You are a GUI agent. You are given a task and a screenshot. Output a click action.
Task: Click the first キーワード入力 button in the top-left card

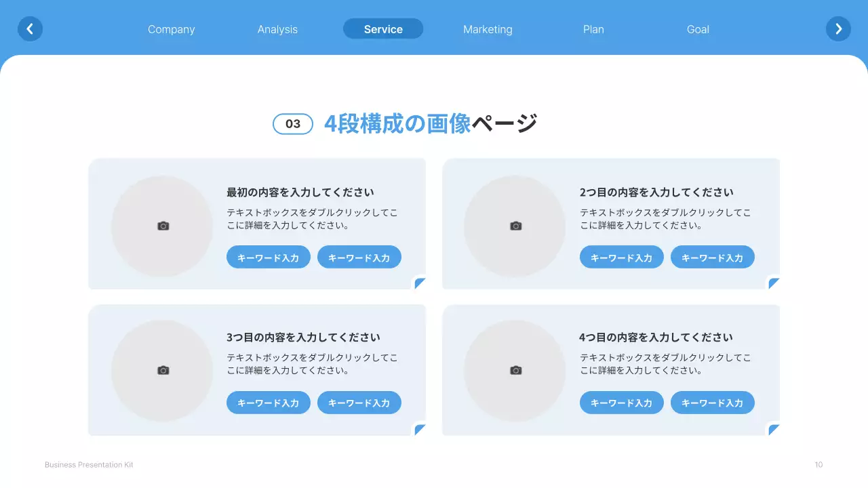(269, 257)
